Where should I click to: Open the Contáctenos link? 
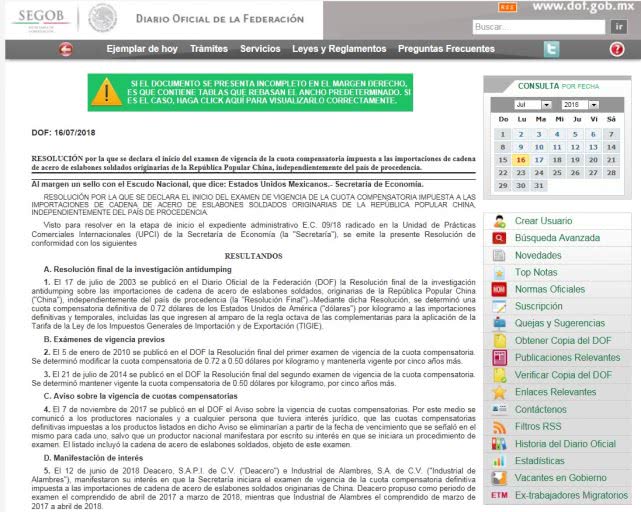[540, 409]
